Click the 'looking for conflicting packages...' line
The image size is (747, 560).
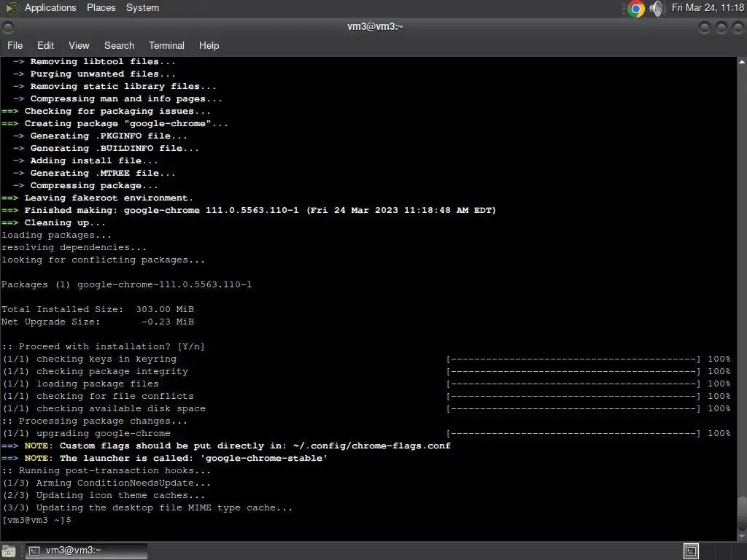point(103,260)
